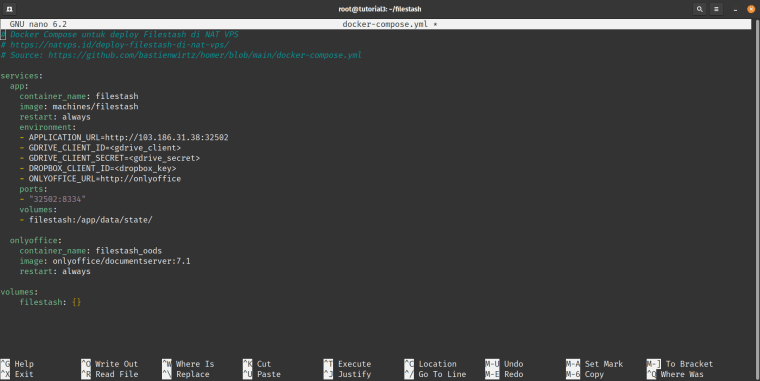Click the 'onlyoffice:' service line

pyautogui.click(x=36, y=240)
